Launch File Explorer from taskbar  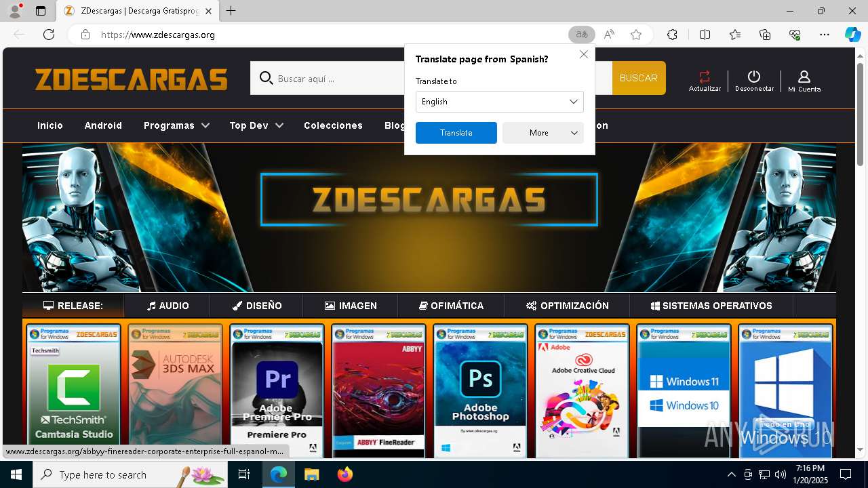coord(311,474)
